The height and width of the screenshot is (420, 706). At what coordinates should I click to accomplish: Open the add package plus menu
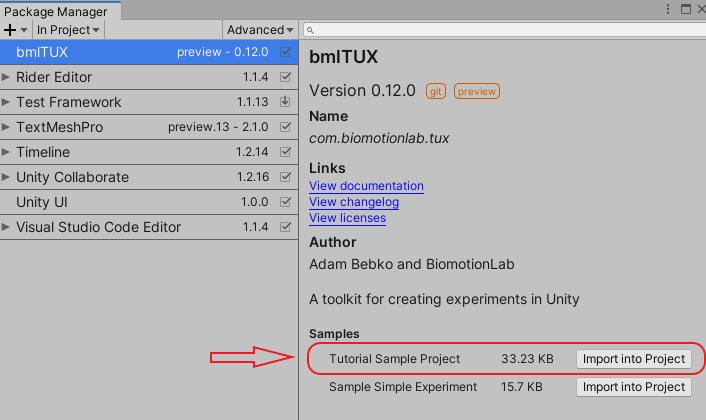pyautogui.click(x=16, y=30)
